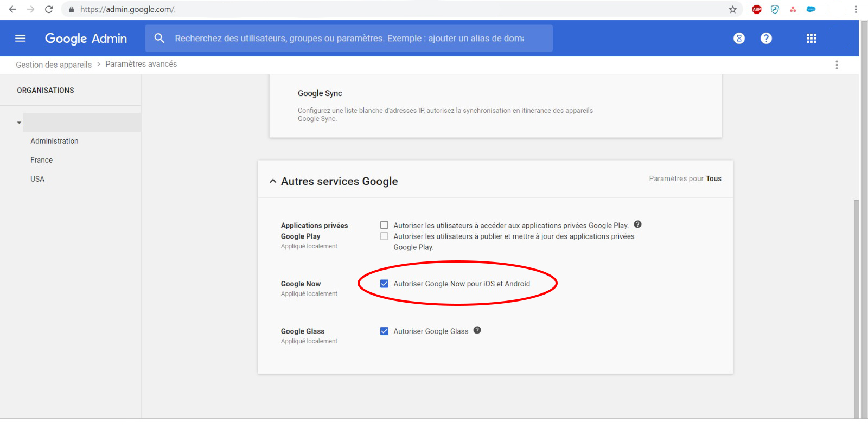Click the Google Glass setting label

(303, 331)
